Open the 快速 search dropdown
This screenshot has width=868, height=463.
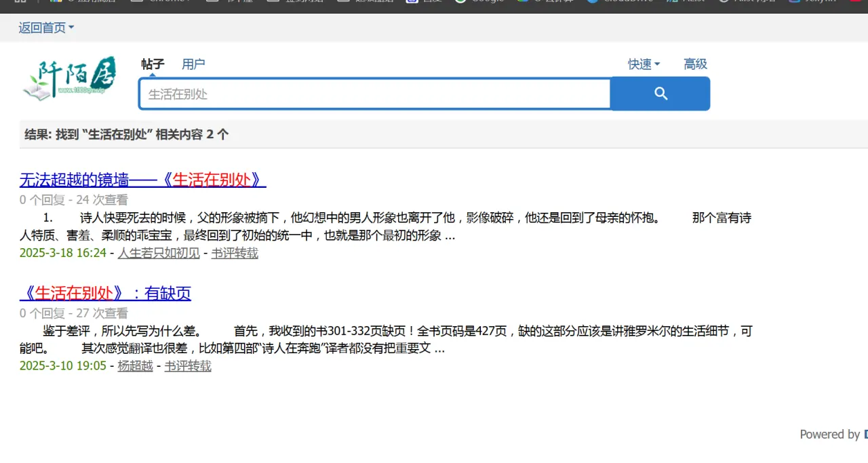coord(644,64)
